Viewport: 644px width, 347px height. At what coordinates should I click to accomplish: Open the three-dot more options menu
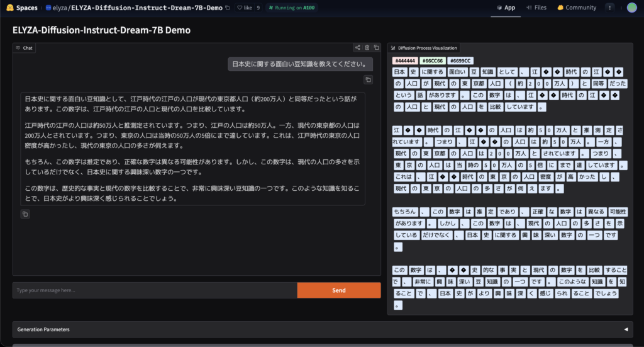click(x=609, y=8)
